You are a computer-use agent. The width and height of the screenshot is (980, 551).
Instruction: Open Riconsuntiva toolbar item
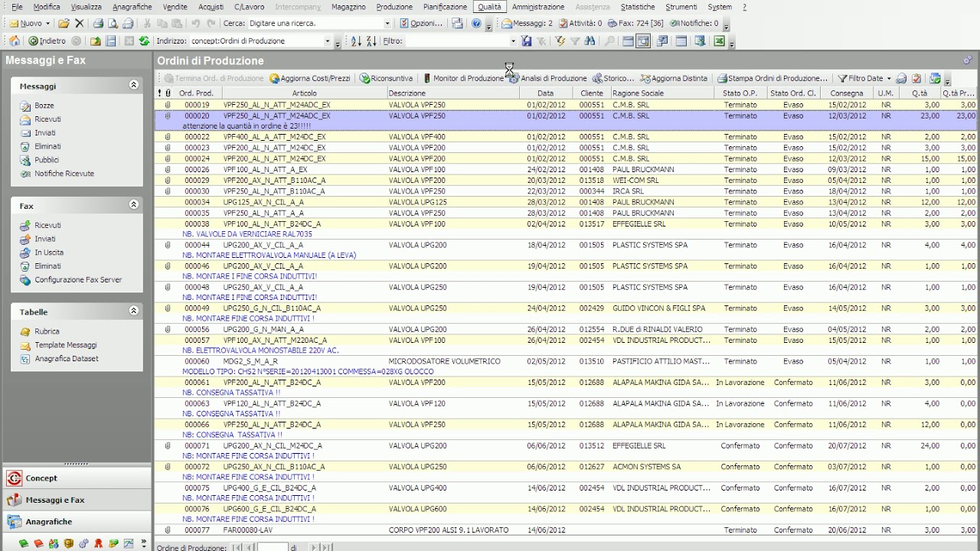(386, 78)
